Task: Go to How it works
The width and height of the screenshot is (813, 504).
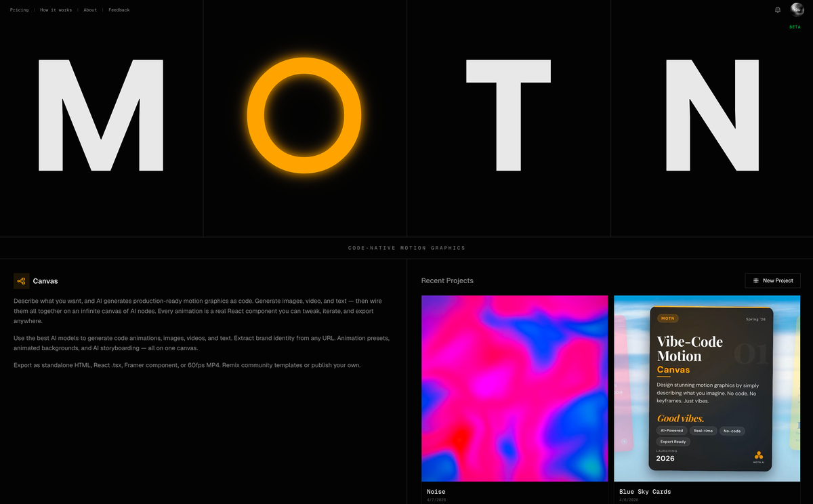Action: click(x=56, y=10)
